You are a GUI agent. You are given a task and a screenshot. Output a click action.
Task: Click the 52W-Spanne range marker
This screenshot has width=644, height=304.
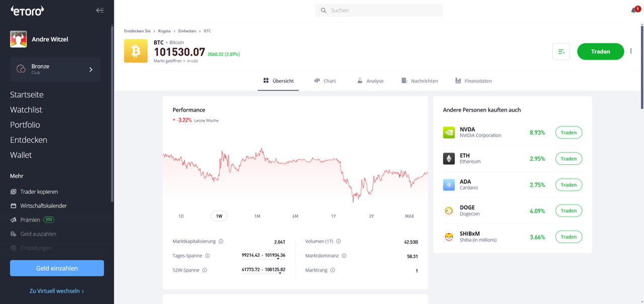pos(280,273)
